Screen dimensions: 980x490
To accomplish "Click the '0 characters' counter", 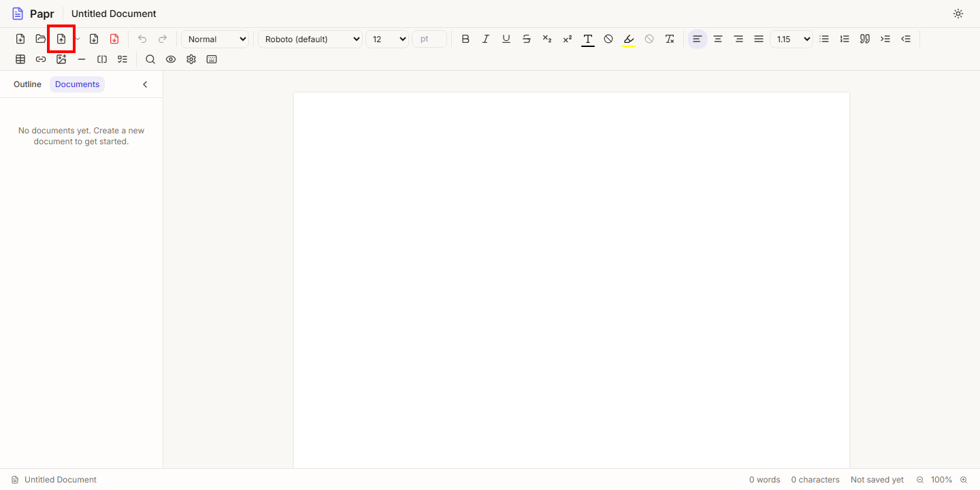I will [815, 480].
